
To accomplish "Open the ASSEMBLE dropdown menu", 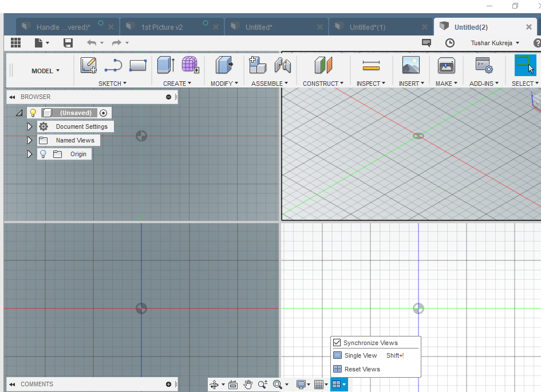I will pyautogui.click(x=270, y=84).
